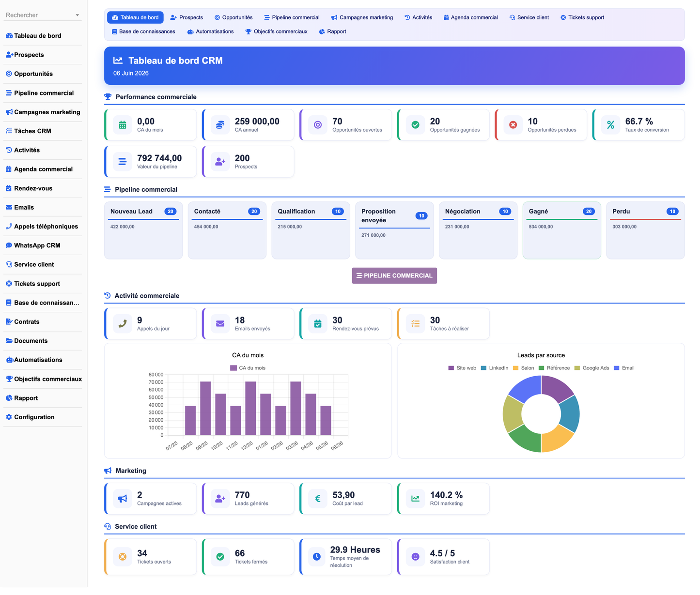Open the Objectifs commerciaux top tab
The height and width of the screenshot is (595, 700).
click(276, 31)
